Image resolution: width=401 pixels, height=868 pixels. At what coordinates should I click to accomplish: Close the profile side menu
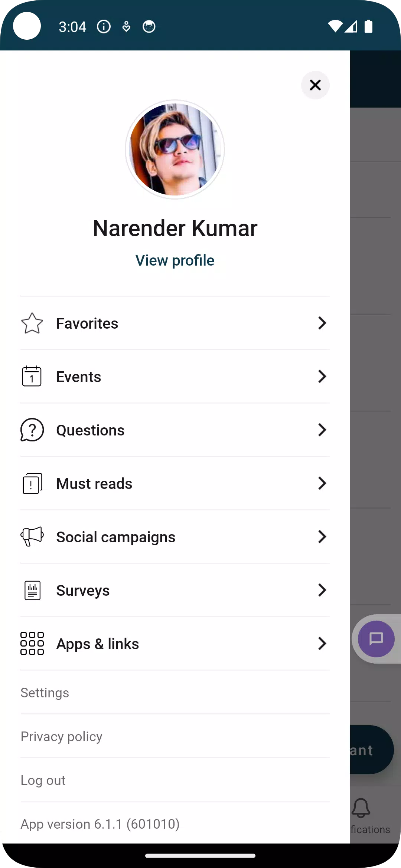pos(315,85)
